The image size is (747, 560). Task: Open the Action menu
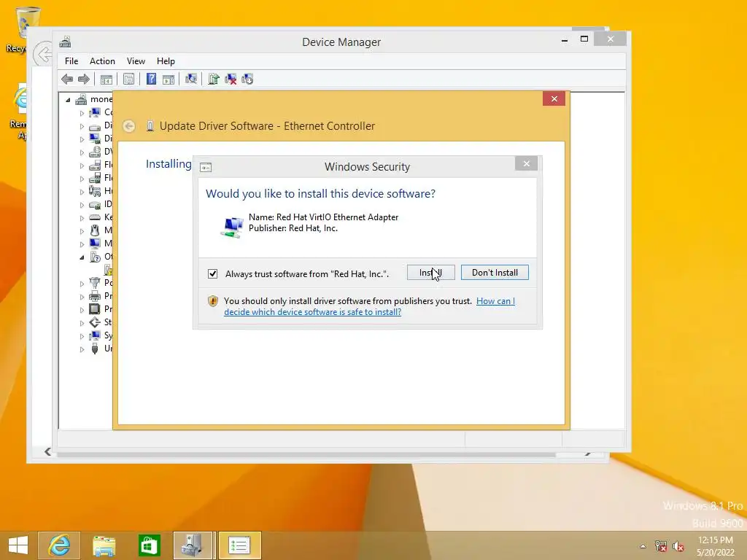coord(102,61)
